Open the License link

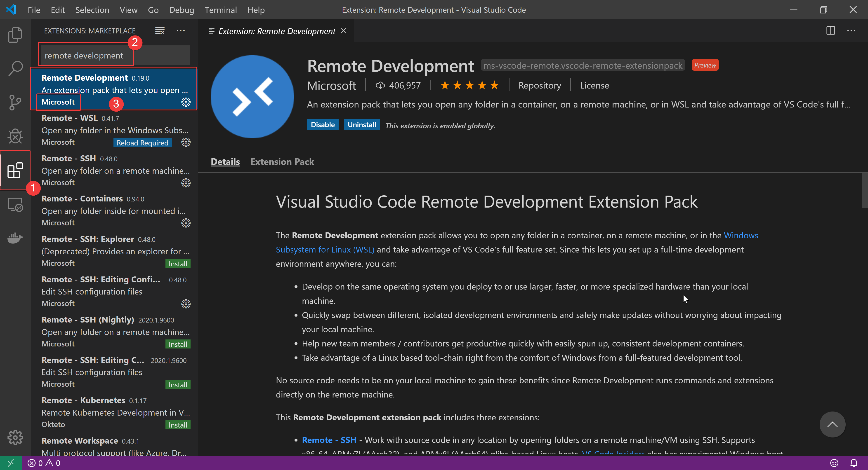point(594,86)
